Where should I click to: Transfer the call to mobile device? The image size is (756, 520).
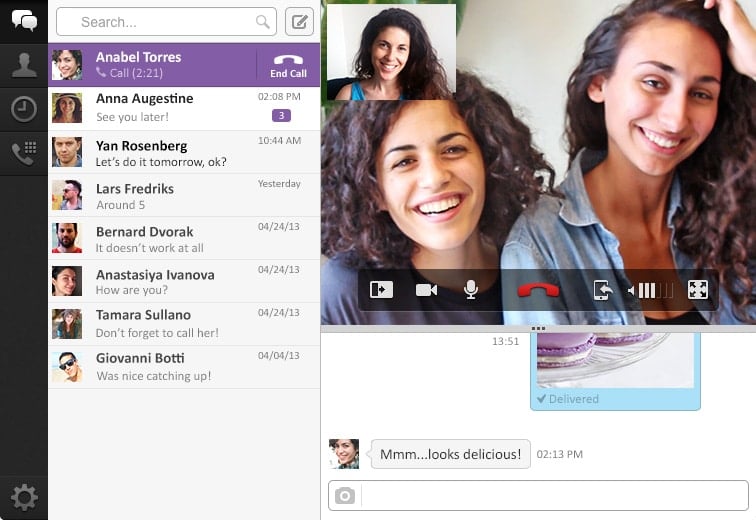coord(602,290)
